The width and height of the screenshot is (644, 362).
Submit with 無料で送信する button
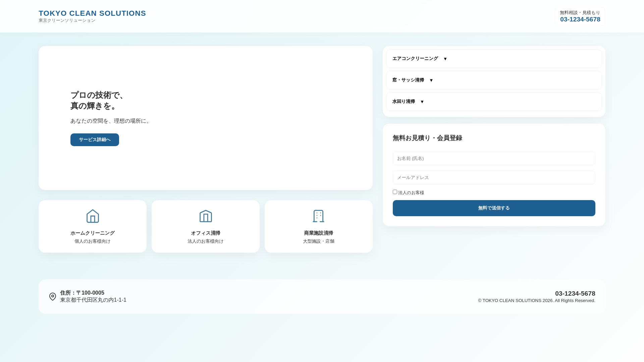click(494, 208)
